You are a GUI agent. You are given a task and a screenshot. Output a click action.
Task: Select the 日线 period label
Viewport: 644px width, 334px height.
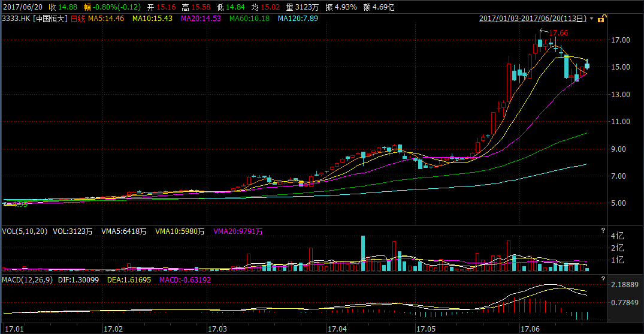[x=78, y=19]
